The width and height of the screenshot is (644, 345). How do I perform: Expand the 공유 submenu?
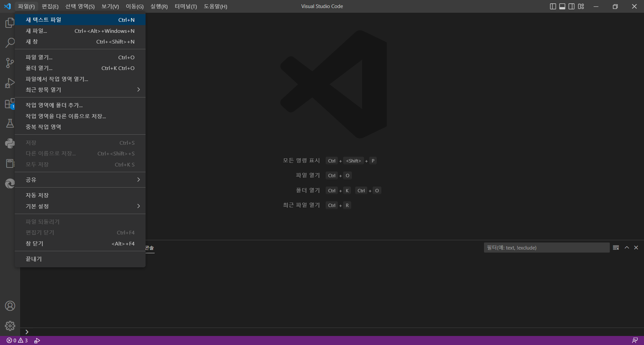pos(80,180)
